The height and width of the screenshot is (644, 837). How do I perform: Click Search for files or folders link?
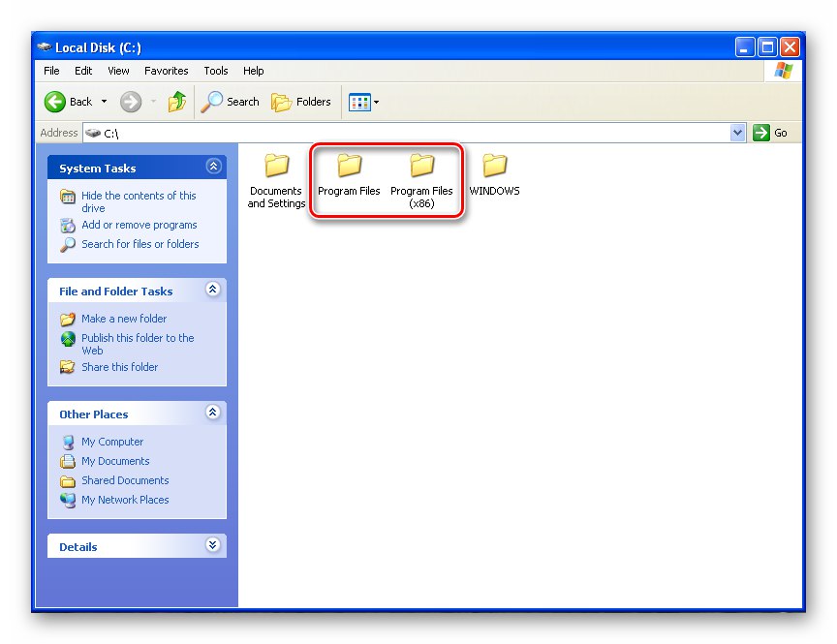(x=139, y=244)
